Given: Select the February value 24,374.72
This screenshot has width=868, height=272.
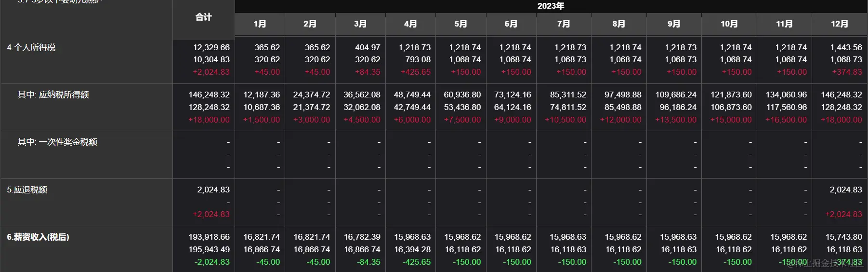Looking at the screenshot, I should tap(312, 95).
